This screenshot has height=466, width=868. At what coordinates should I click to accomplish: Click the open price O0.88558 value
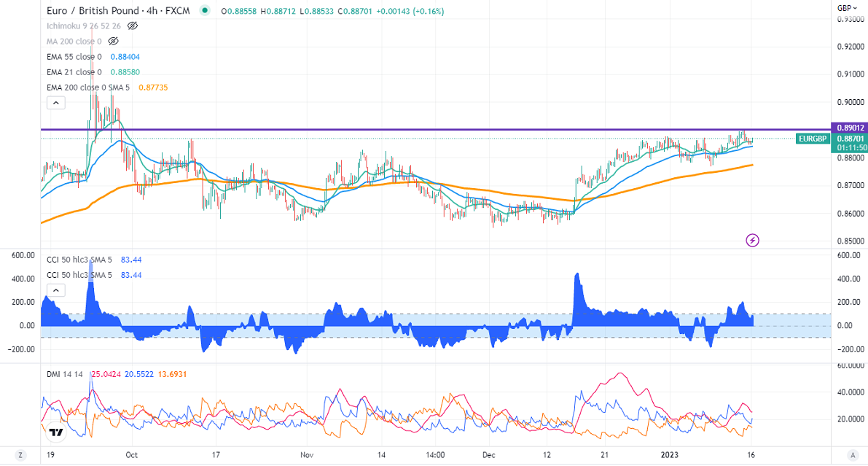coord(238,11)
